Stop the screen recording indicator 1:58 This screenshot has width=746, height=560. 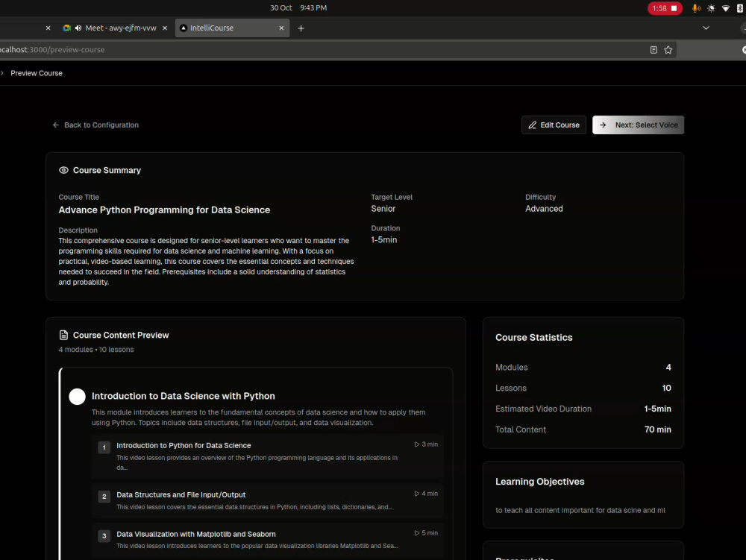click(x=665, y=8)
